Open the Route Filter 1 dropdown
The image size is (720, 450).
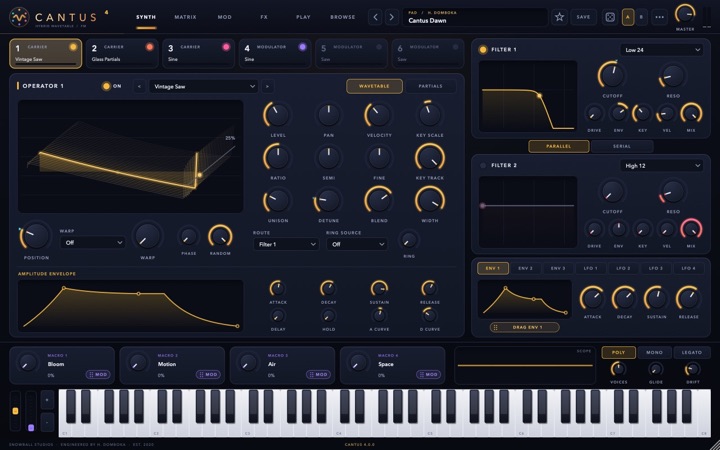(286, 244)
